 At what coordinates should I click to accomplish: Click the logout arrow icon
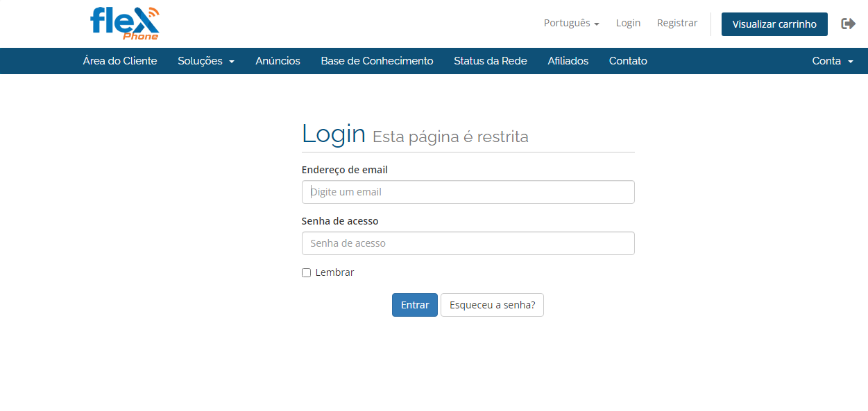point(848,24)
